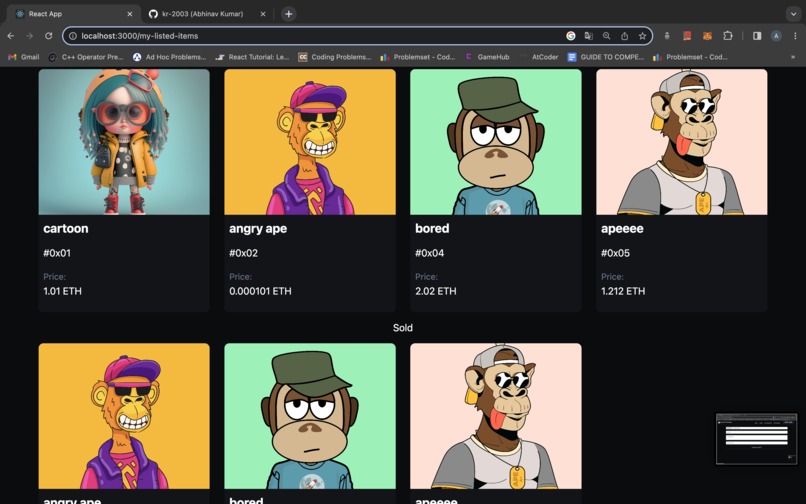Open the first Problemset - Cod... bookmark
Image resolution: width=806 pixels, height=504 pixels.
(x=418, y=57)
